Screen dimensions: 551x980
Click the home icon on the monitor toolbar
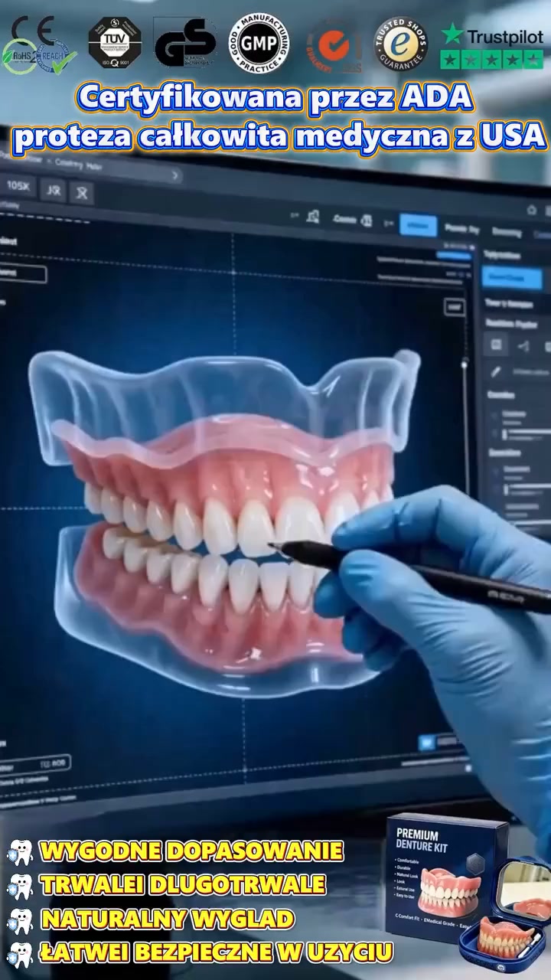(531, 209)
